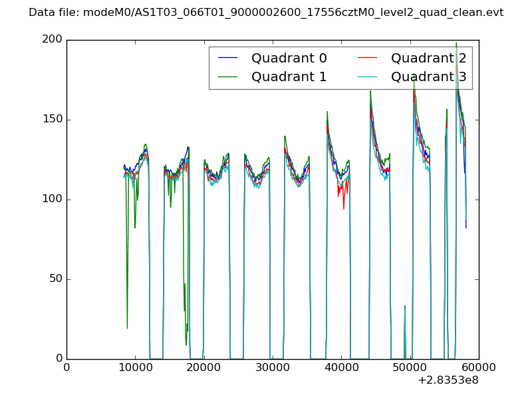Click the 30000 tick label on x-axis
Viewport: 532px width, 399px height.
tap(273, 368)
